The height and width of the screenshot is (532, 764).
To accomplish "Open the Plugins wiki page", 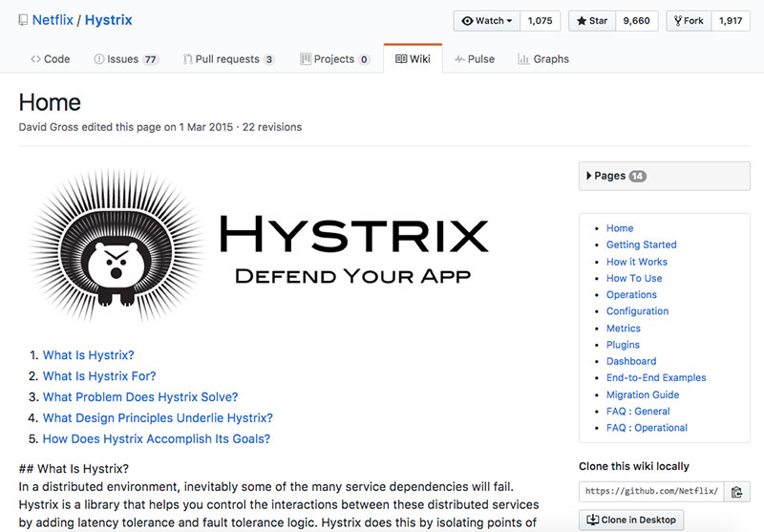I will [x=623, y=345].
